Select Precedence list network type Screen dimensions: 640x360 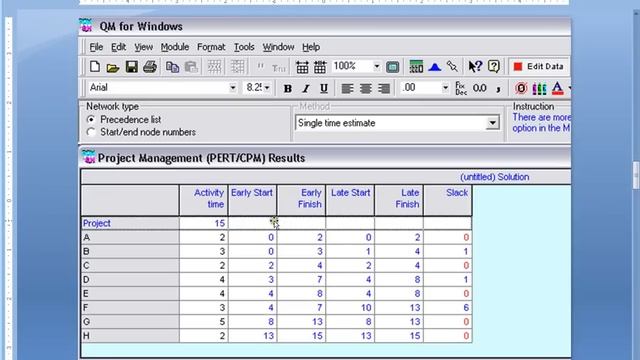(x=91, y=120)
